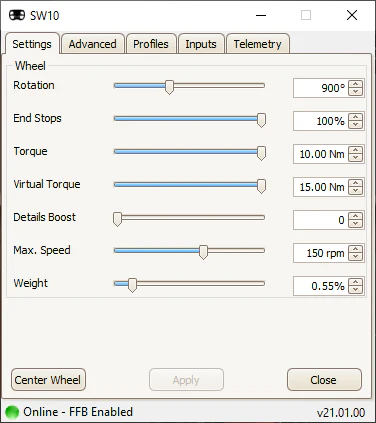
Task: Decrease Torque with the down arrow
Action: pos(356,158)
